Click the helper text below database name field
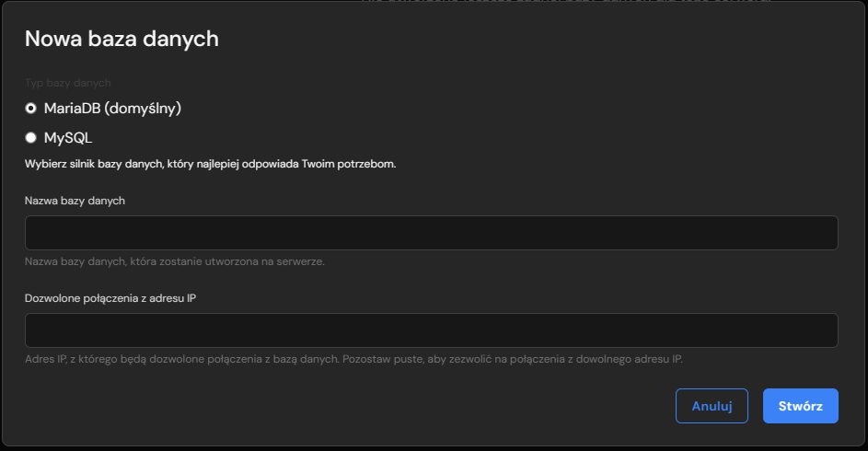 pyautogui.click(x=175, y=261)
